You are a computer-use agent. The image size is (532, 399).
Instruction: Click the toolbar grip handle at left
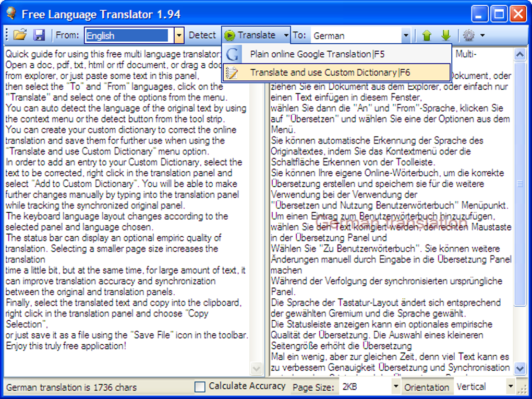[x=7, y=35]
